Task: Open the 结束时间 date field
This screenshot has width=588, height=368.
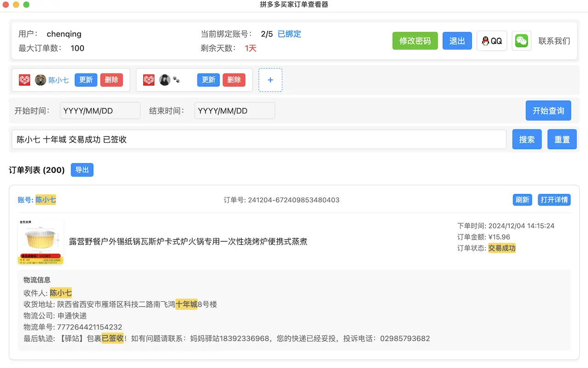Action: tap(235, 110)
